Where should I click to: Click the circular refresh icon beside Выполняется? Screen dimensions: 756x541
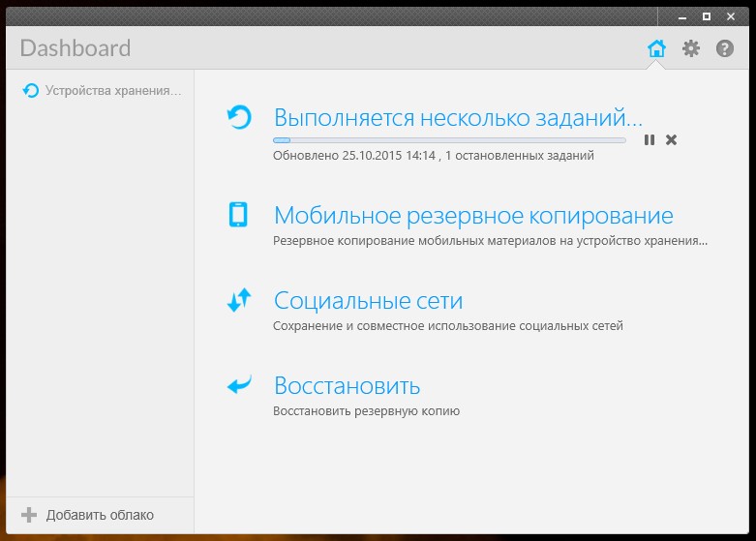(x=239, y=117)
